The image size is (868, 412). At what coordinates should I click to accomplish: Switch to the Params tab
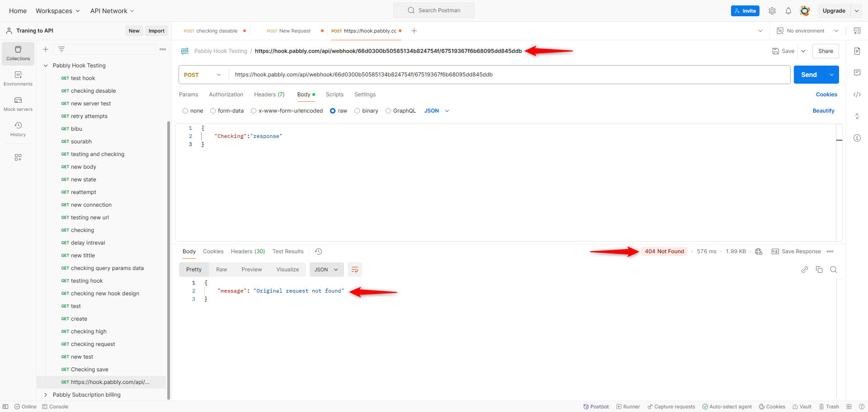189,95
